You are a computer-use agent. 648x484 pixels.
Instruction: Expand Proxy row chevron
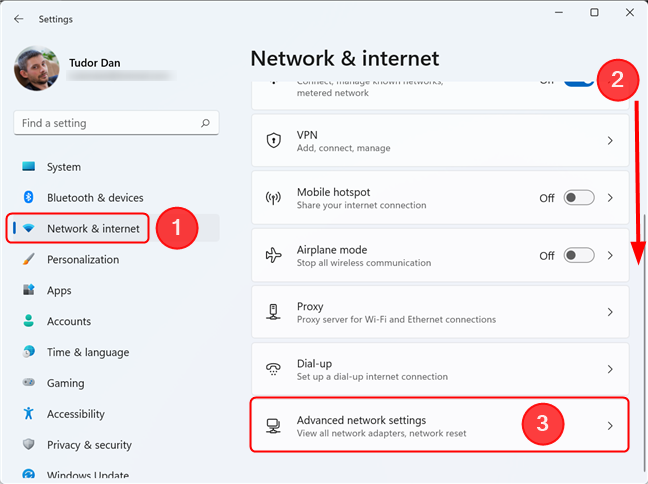(610, 312)
